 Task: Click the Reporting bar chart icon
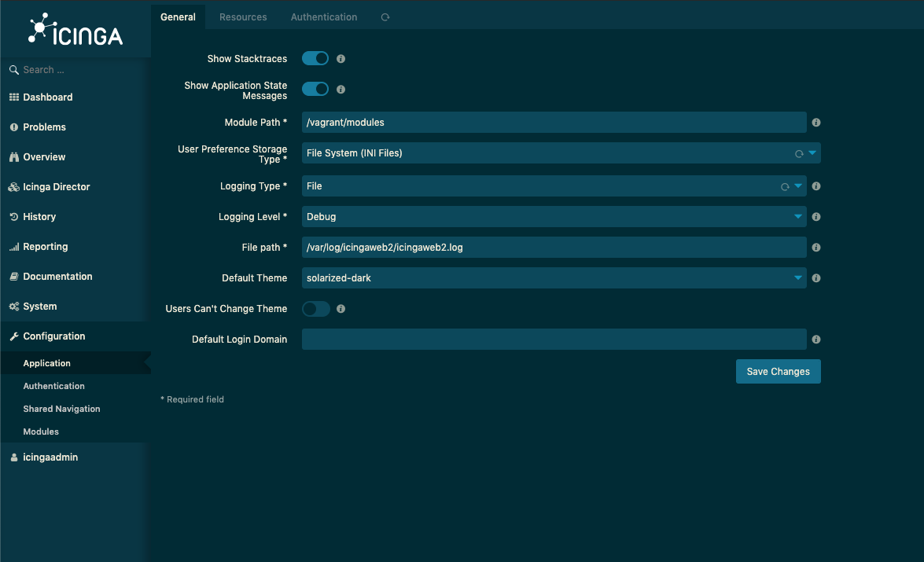pos(14,247)
